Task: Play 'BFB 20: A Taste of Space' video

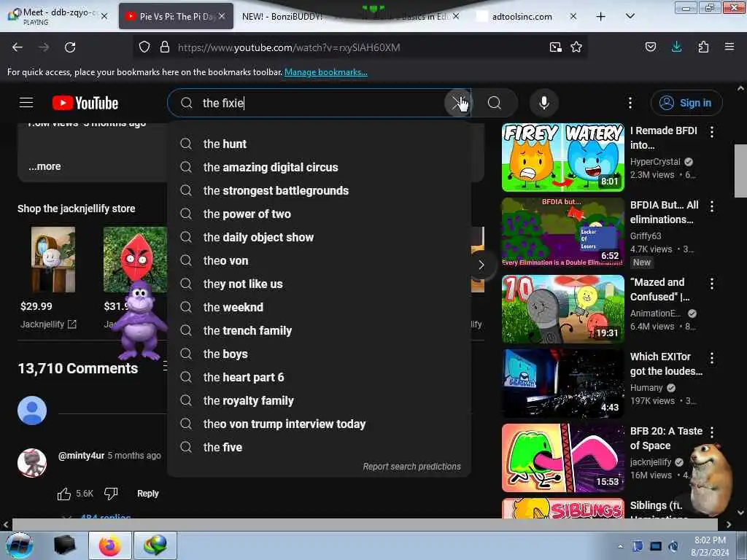Action: pos(562,458)
